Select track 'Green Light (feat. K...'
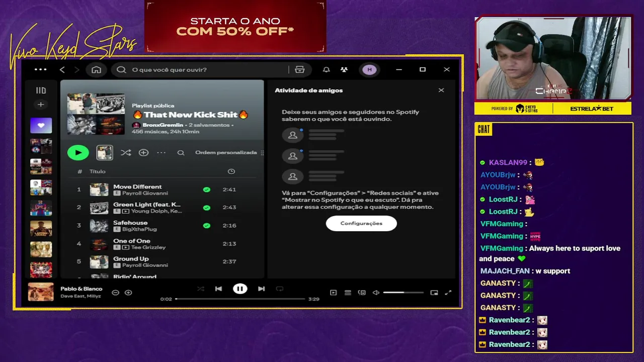The height and width of the screenshot is (362, 644). tap(147, 205)
